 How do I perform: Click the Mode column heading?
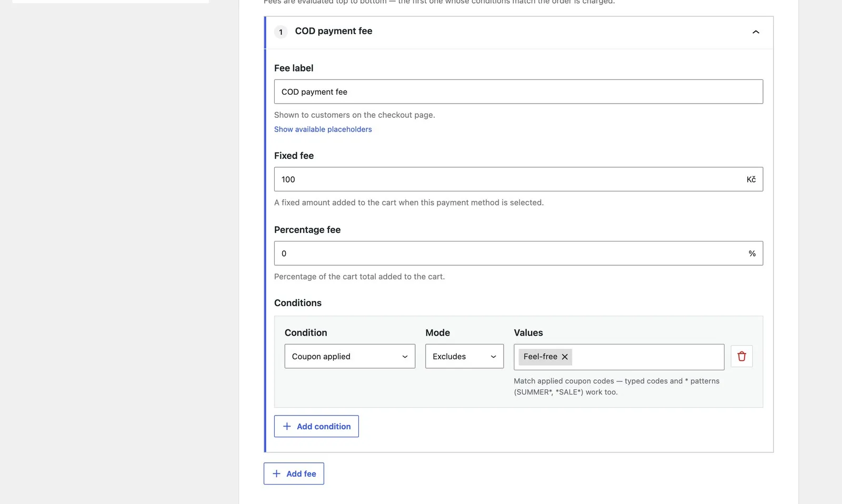[x=438, y=332]
